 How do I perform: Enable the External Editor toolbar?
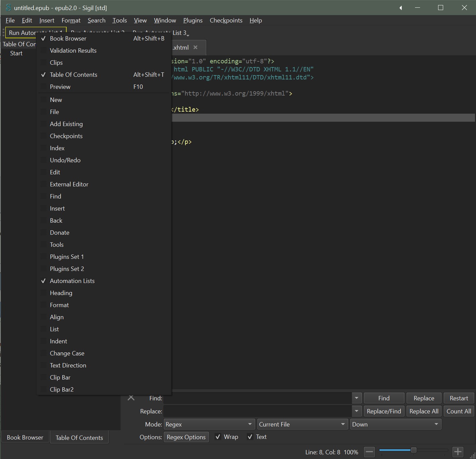pyautogui.click(x=104, y=184)
